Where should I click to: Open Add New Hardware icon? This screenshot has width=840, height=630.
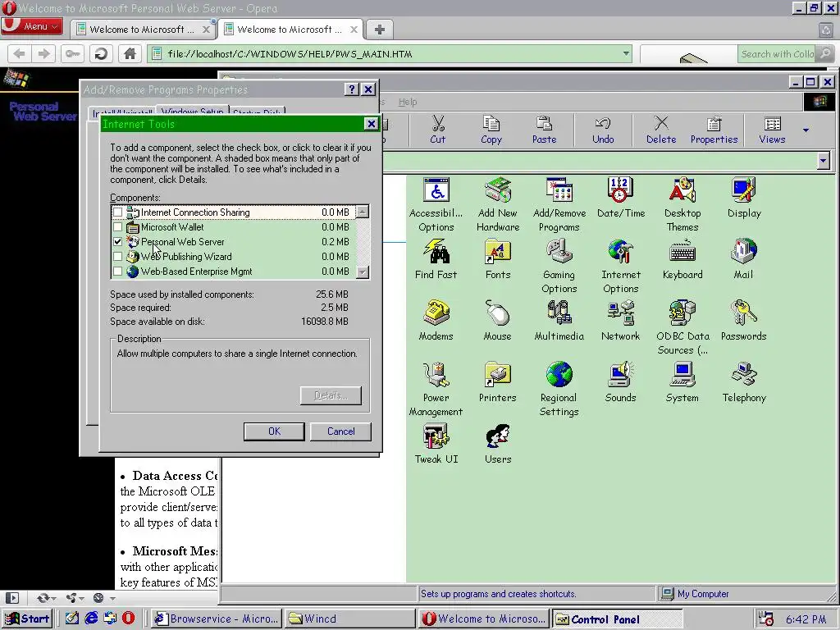click(x=498, y=204)
